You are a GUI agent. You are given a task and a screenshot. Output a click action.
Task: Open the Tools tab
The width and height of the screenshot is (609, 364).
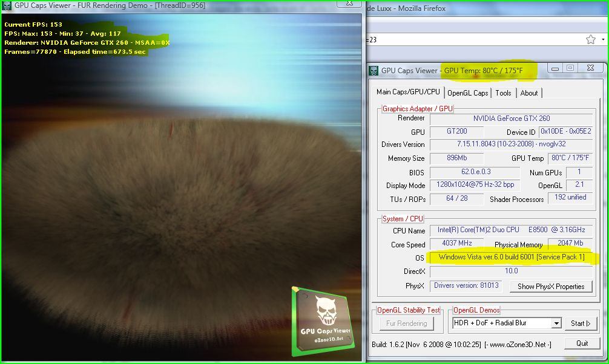[x=503, y=93]
